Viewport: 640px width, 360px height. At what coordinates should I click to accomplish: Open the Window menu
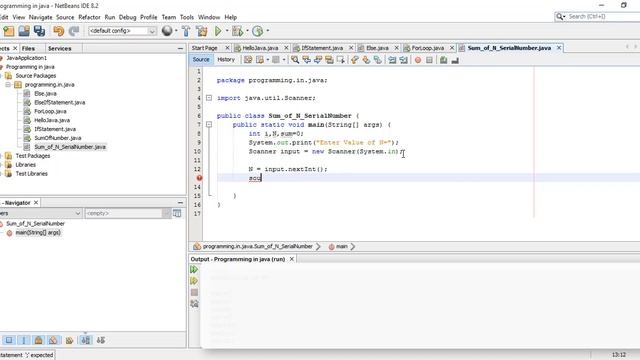(x=209, y=17)
